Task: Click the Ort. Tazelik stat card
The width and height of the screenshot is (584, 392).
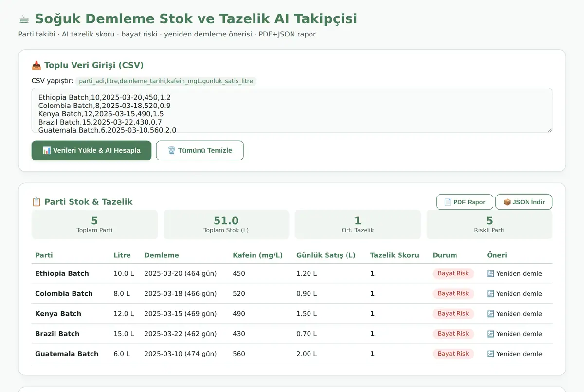Action: 358,224
